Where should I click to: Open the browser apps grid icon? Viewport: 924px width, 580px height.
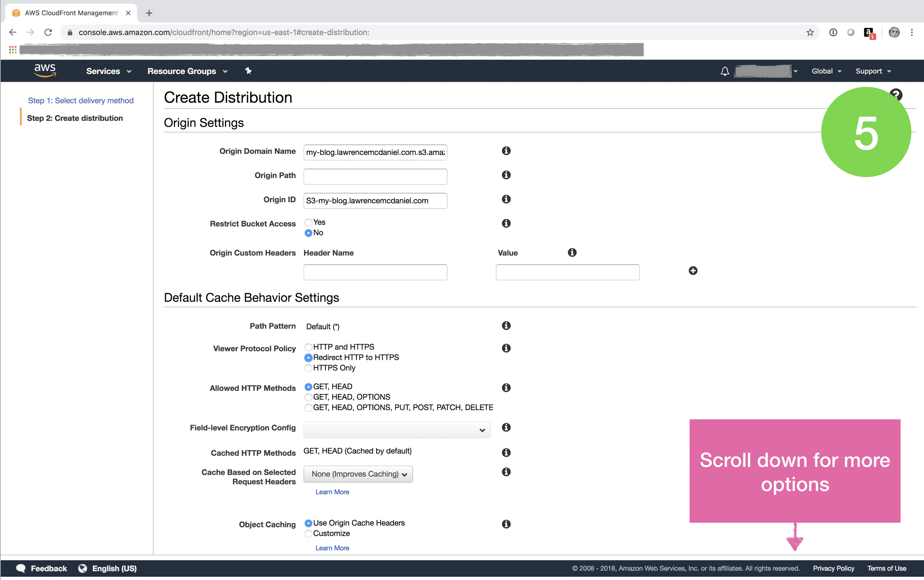click(x=13, y=49)
